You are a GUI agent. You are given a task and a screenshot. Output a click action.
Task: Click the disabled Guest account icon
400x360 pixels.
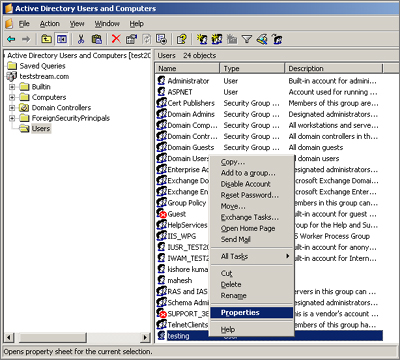[x=162, y=214]
